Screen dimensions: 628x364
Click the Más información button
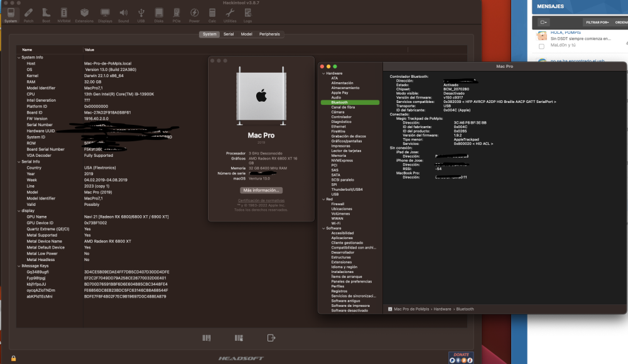pos(261,190)
